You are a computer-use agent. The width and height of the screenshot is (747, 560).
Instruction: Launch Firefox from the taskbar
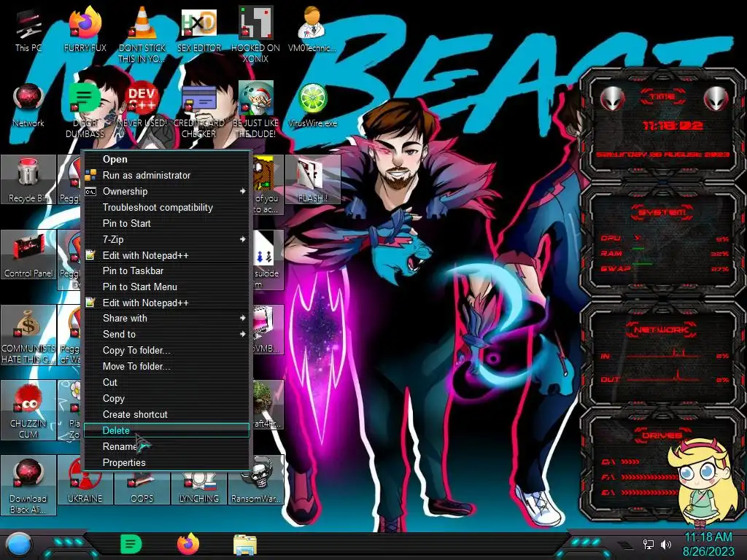click(188, 544)
